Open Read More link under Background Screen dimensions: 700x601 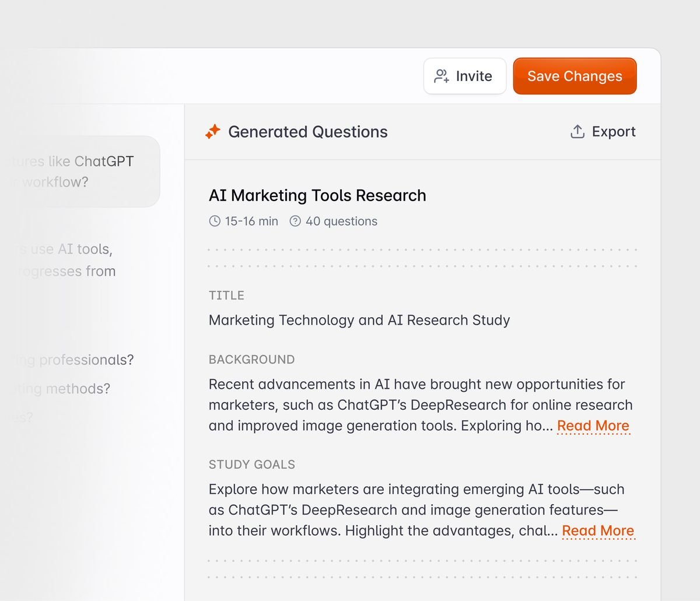[x=593, y=426]
